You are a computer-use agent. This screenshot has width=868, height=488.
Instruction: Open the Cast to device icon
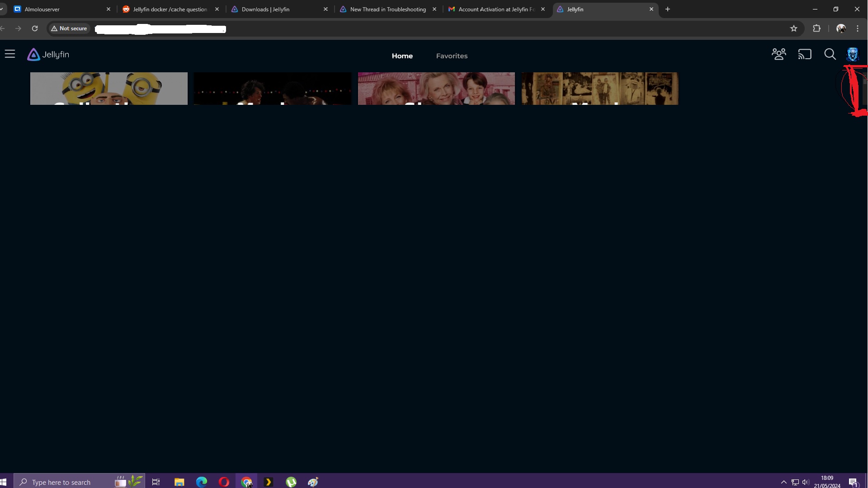tap(805, 54)
